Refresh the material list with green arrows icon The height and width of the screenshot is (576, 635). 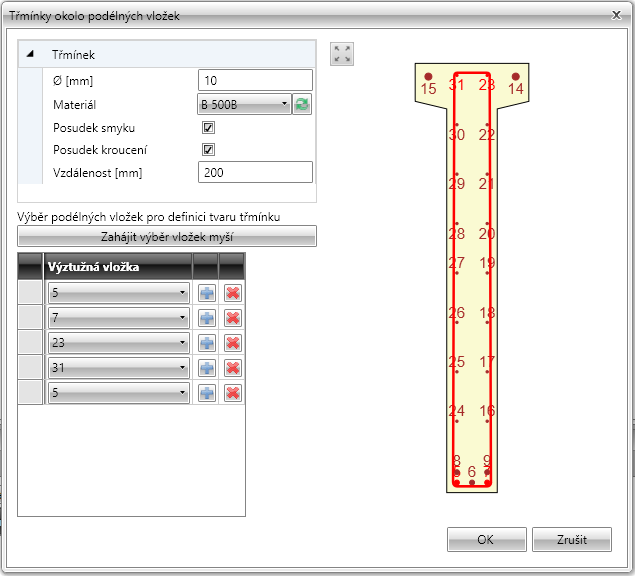(x=302, y=105)
